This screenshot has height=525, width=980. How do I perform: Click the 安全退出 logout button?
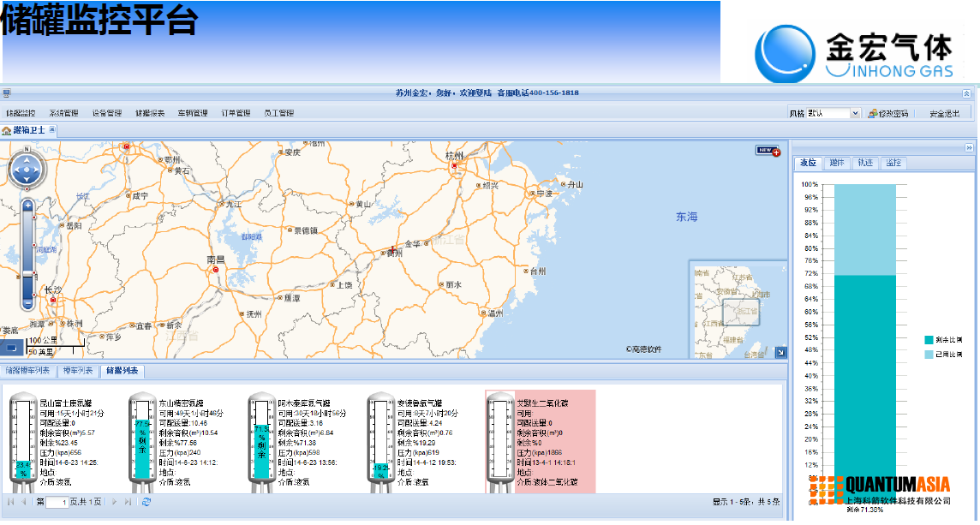tap(944, 113)
